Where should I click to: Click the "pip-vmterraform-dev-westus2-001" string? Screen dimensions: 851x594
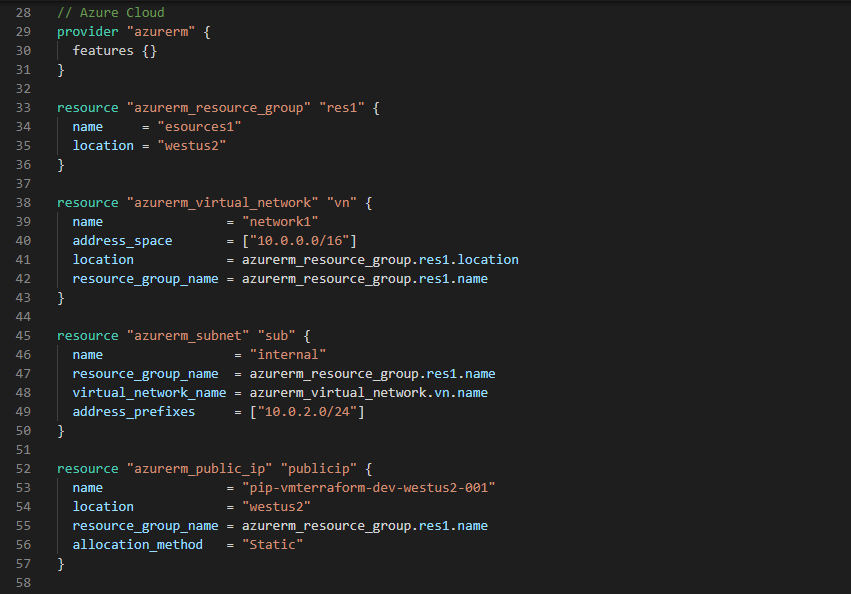click(369, 488)
